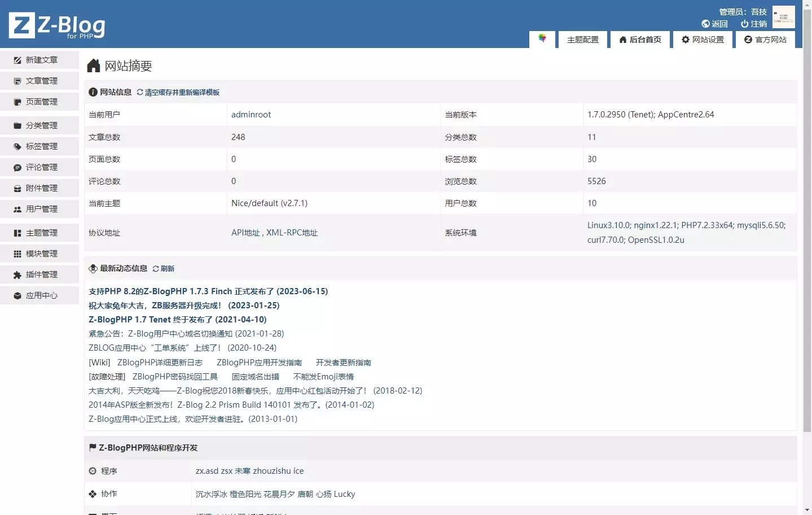Viewport: 812px width, 515px height.
Task: Select 文章管理 in the sidebar menu
Action: tap(39, 81)
